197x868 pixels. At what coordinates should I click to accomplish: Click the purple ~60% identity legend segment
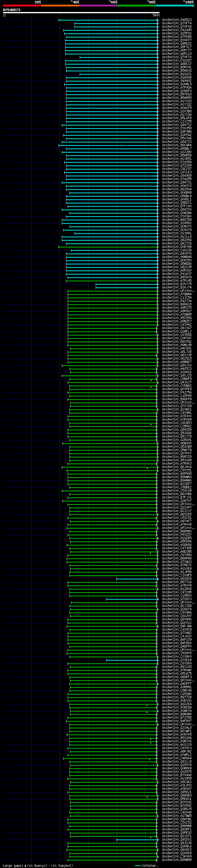[99, 6]
